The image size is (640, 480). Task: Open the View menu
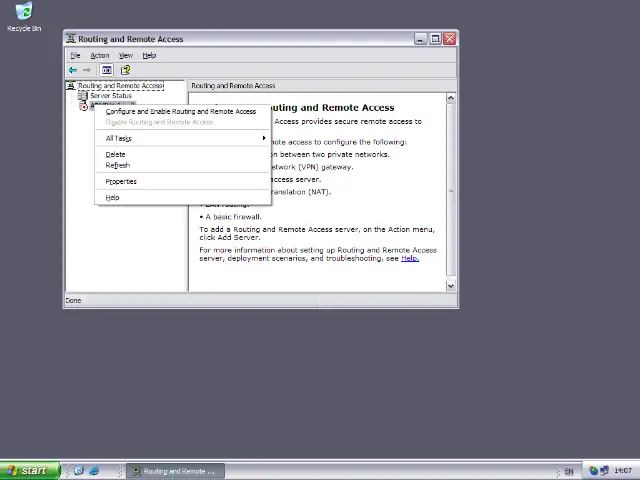pyautogui.click(x=126, y=55)
